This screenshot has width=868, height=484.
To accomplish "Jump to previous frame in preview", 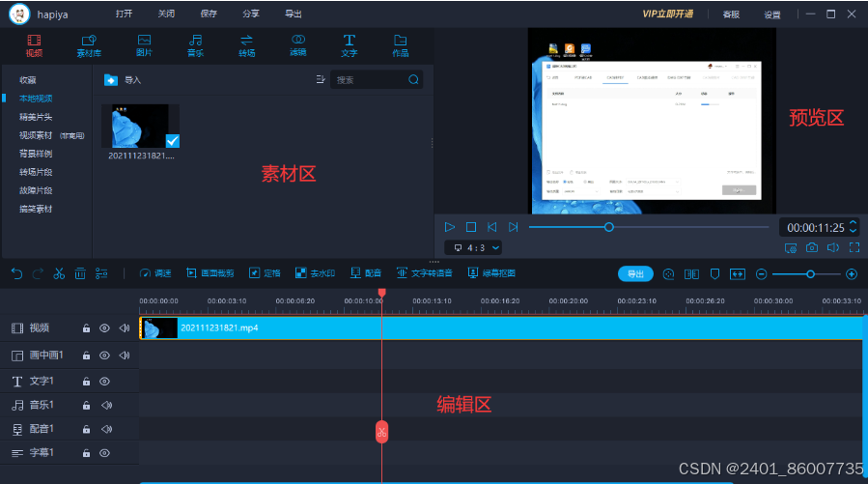I will point(491,227).
